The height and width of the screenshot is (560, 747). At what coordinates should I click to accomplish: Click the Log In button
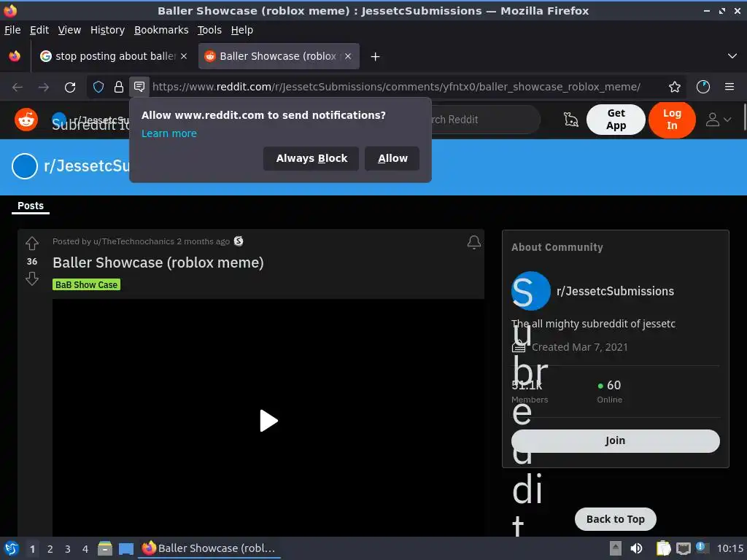coord(672,120)
